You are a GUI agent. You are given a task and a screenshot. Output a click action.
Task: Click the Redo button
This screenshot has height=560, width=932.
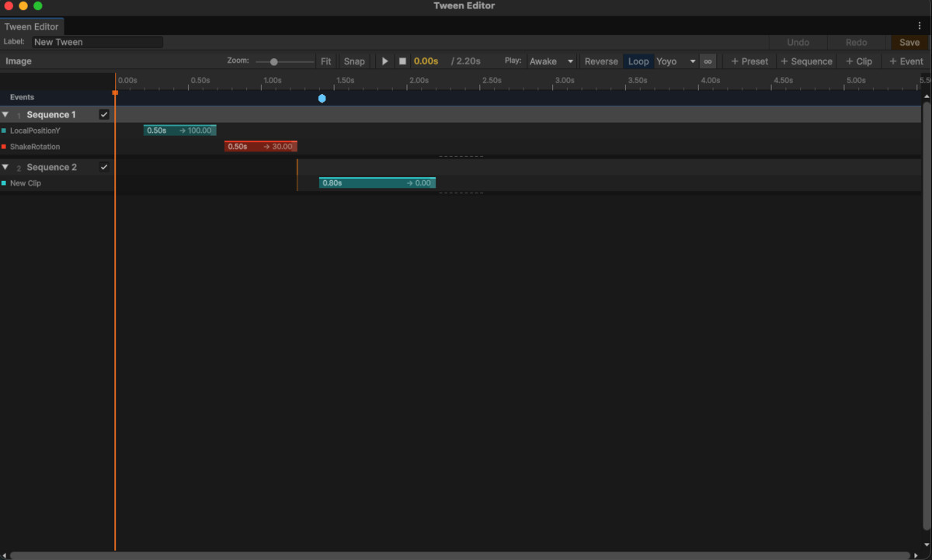pyautogui.click(x=856, y=43)
